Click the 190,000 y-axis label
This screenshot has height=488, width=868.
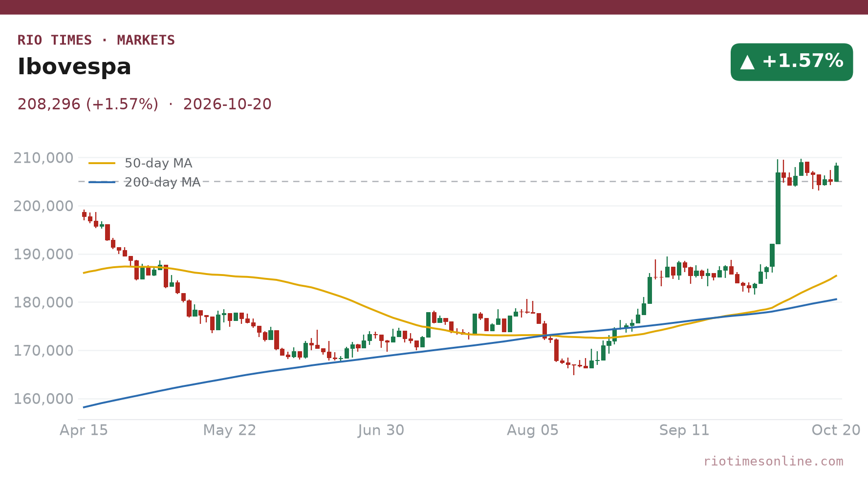tap(43, 255)
